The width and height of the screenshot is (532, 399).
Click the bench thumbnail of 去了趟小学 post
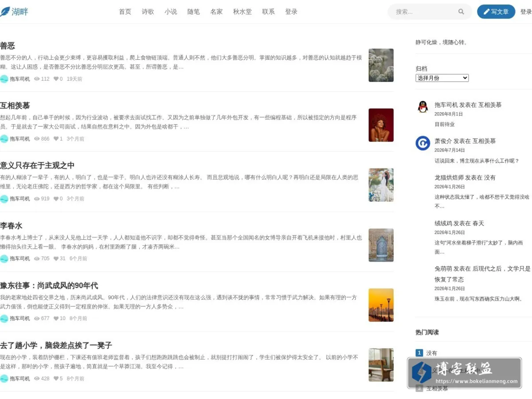(381, 365)
